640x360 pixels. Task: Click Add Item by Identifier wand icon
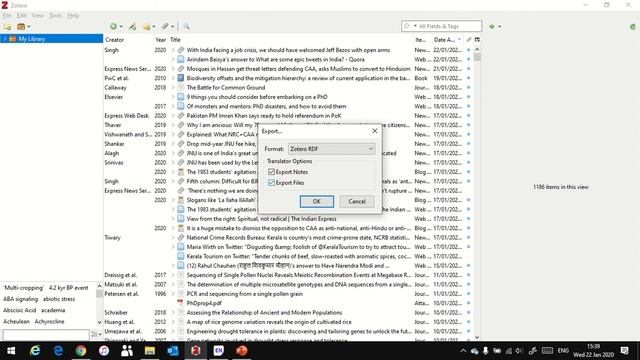pyautogui.click(x=133, y=27)
